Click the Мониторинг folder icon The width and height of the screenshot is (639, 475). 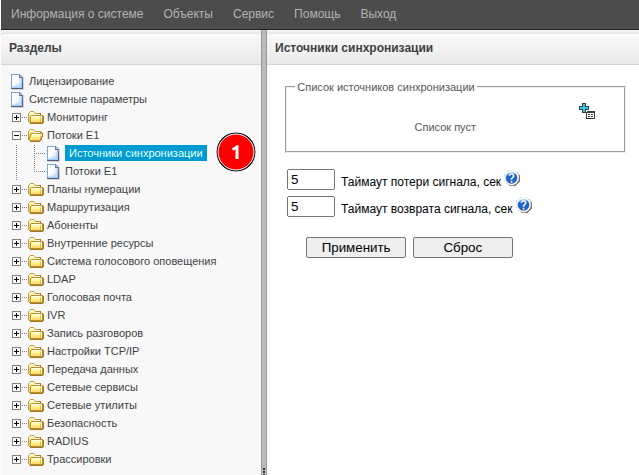point(34,117)
